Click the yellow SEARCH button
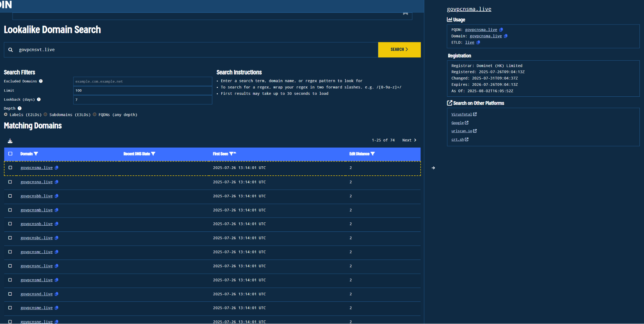 399,50
